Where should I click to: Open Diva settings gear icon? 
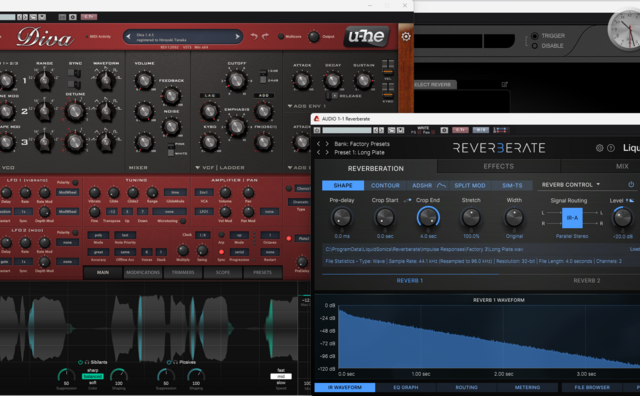[406, 37]
